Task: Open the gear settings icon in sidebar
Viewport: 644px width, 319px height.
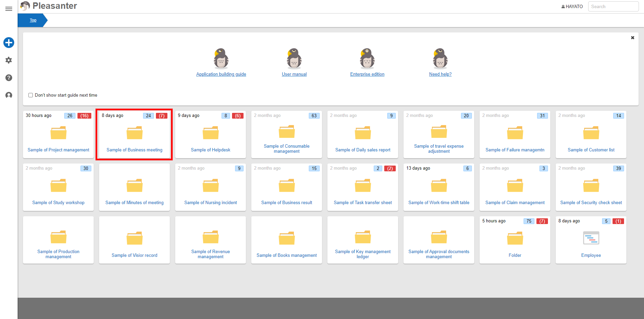Action: (x=9, y=60)
